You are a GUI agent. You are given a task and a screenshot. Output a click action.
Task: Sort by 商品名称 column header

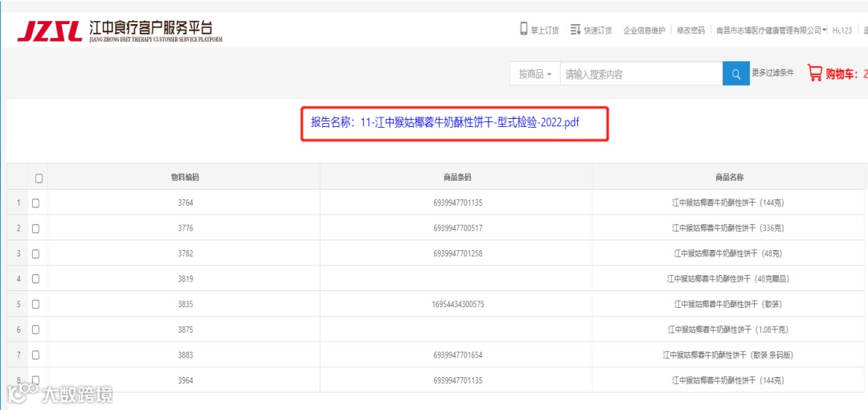[x=729, y=178]
